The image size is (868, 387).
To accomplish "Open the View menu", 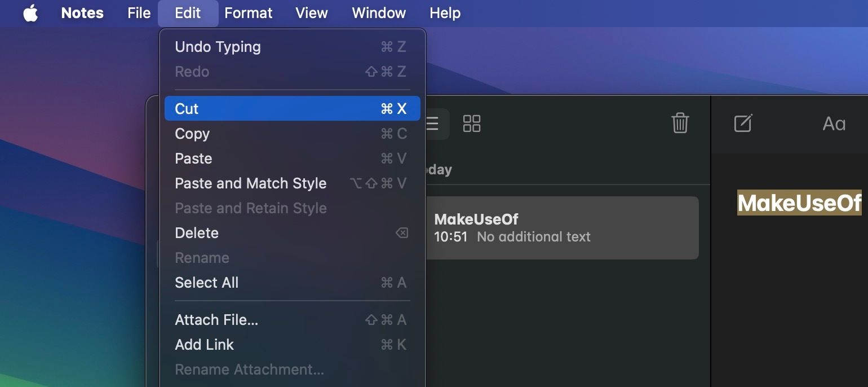I will 311,12.
